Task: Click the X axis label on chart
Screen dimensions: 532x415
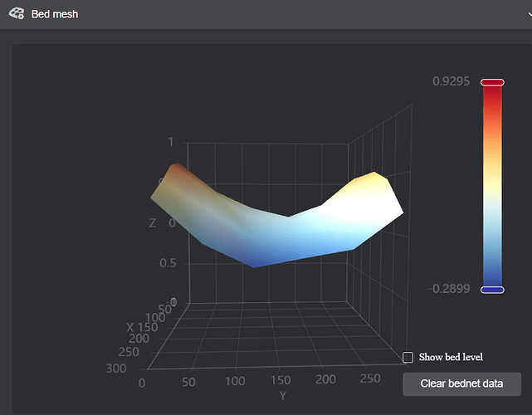Action: (x=130, y=328)
